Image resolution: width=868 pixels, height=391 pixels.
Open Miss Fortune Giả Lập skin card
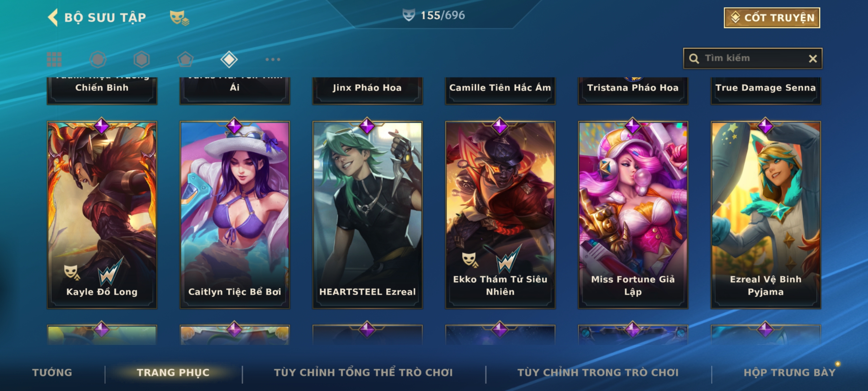click(x=633, y=215)
